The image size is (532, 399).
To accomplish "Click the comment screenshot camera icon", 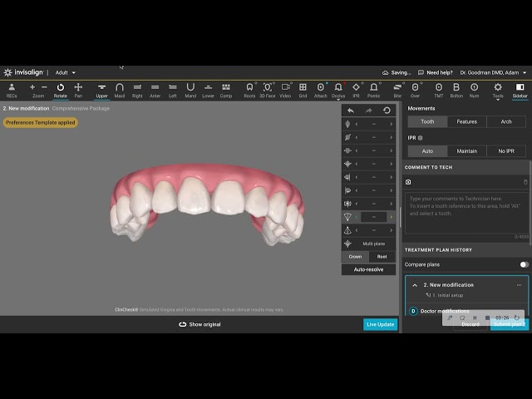I will point(408,182).
